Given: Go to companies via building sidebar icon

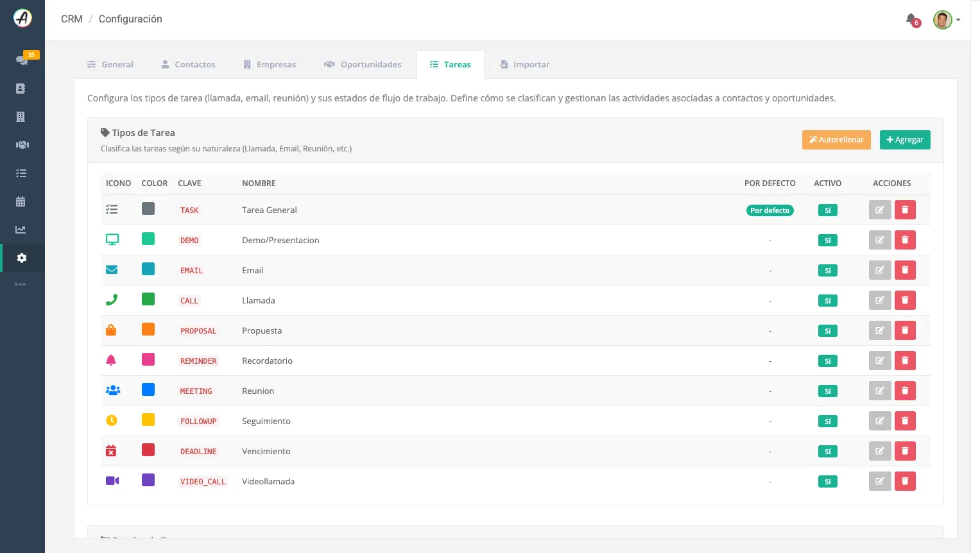Looking at the screenshot, I should [21, 117].
